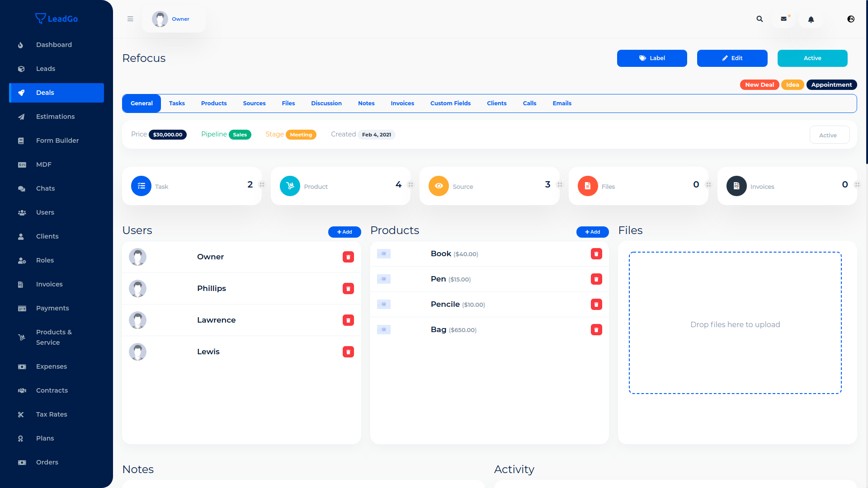
Task: Open Tax Rates in the sidebar
Action: (57, 414)
